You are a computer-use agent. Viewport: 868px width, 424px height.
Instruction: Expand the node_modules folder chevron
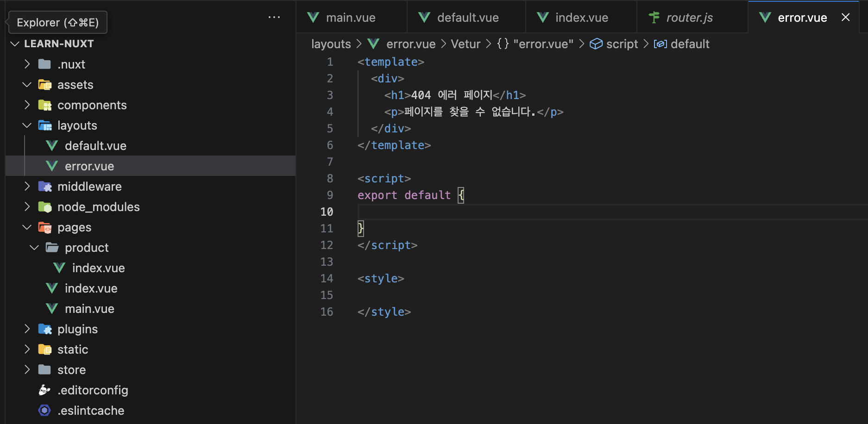pos(27,207)
